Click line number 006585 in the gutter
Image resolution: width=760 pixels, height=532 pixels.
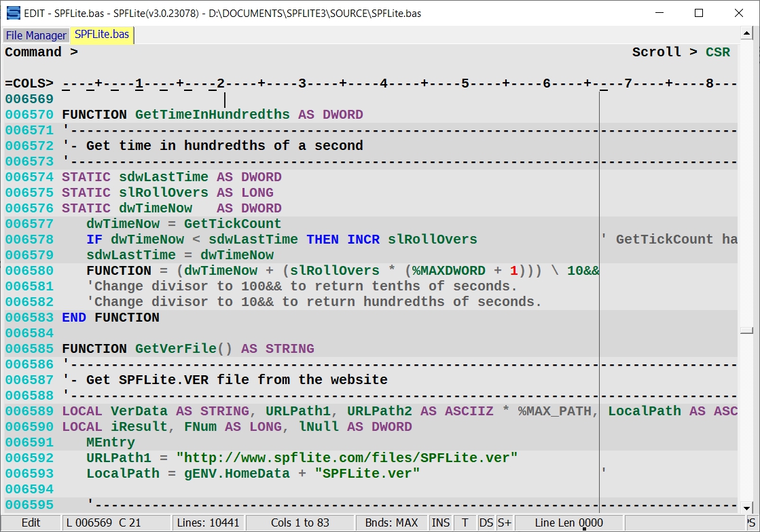[29, 349]
